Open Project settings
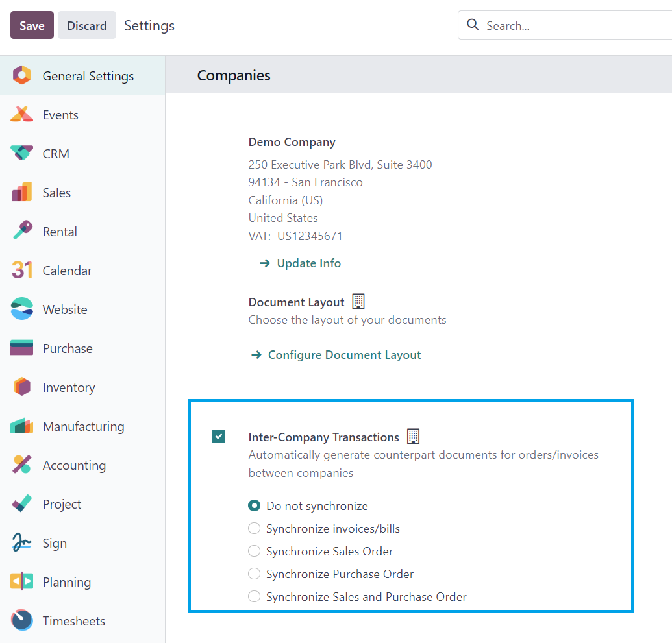The image size is (672, 643). point(82,504)
